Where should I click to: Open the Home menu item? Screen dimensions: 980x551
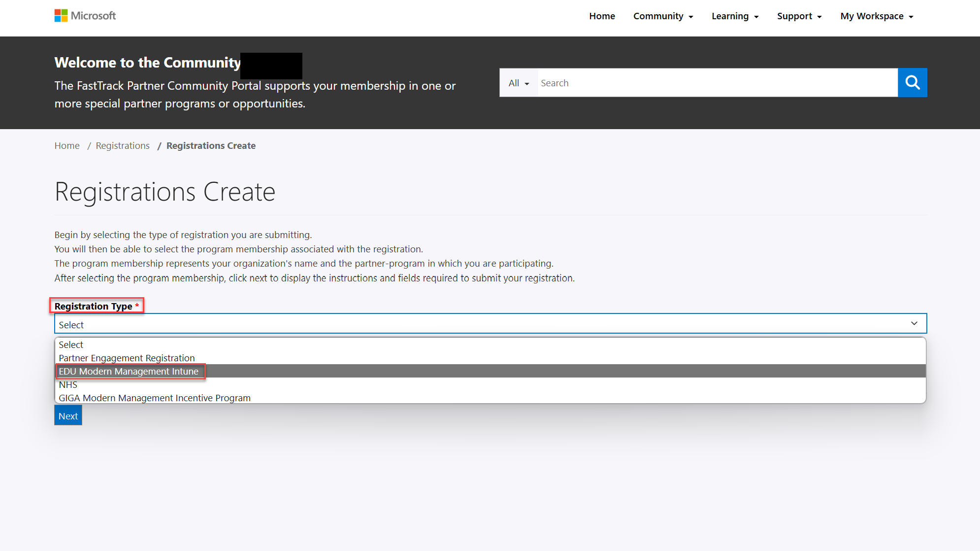602,16
